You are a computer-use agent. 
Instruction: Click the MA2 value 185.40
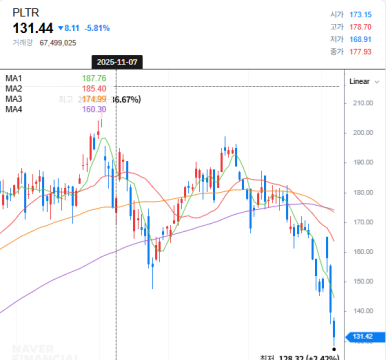pyautogui.click(x=94, y=89)
